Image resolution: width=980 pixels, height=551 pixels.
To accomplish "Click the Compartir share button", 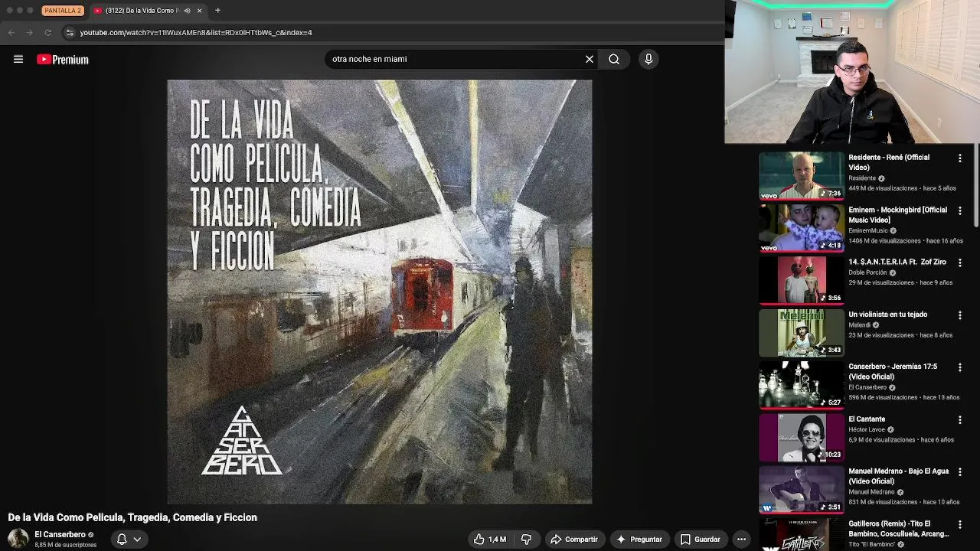I will pyautogui.click(x=574, y=540).
